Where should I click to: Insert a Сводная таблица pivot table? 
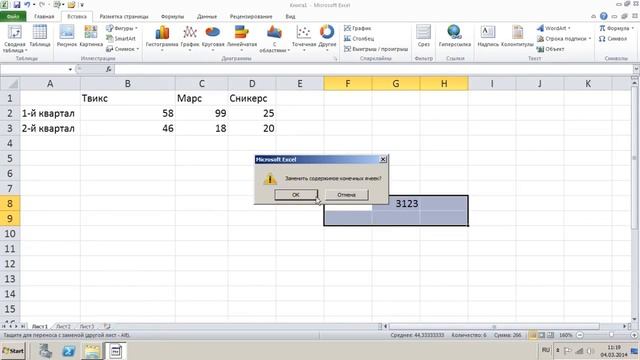point(14,38)
